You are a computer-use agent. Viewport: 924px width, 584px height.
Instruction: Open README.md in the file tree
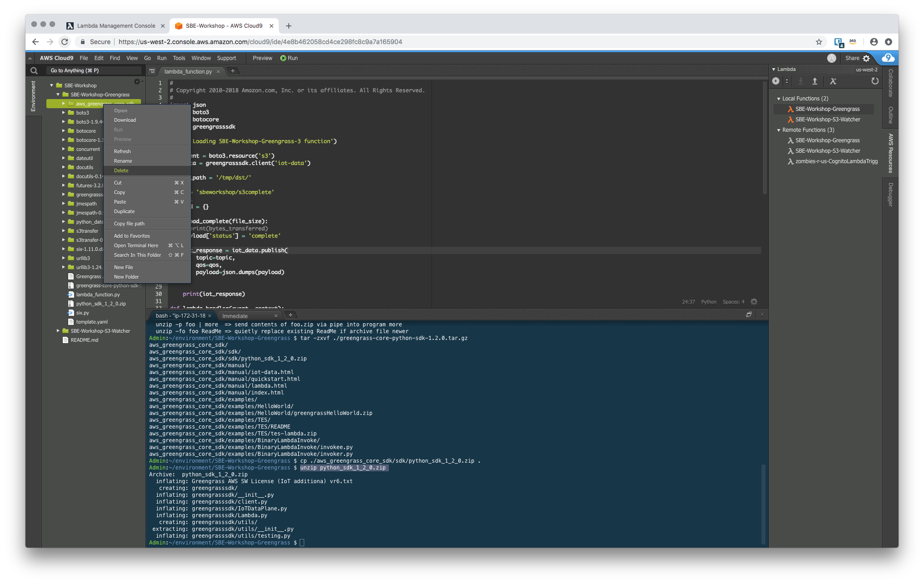pyautogui.click(x=84, y=340)
